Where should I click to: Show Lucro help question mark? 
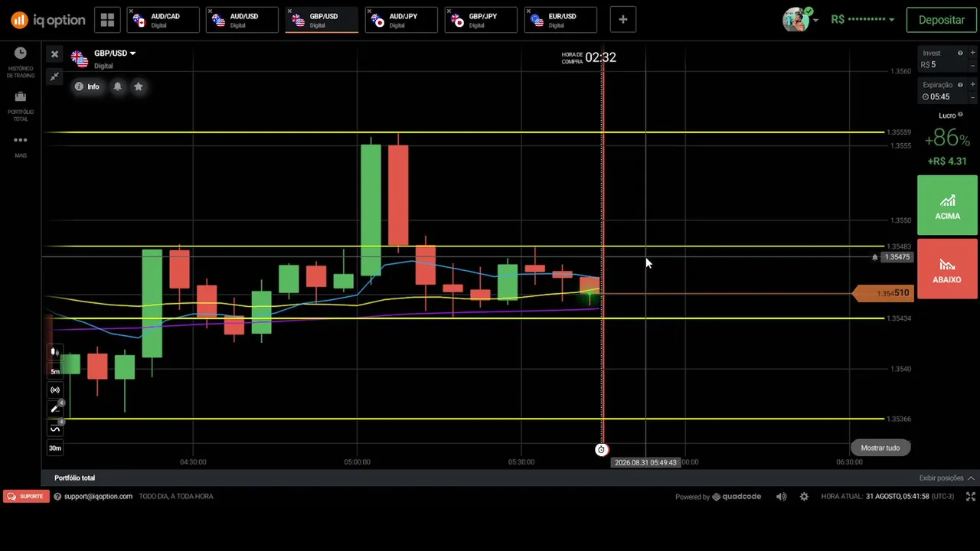[x=960, y=115]
